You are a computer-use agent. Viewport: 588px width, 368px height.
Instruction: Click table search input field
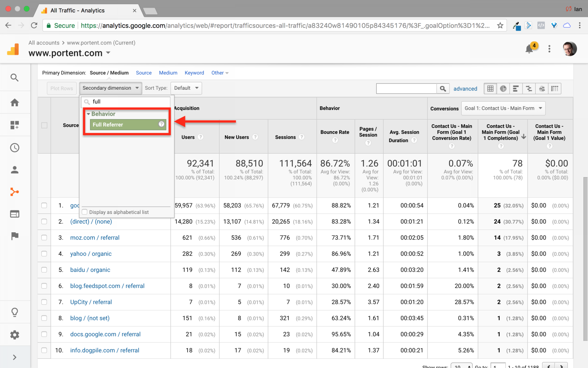[406, 89]
